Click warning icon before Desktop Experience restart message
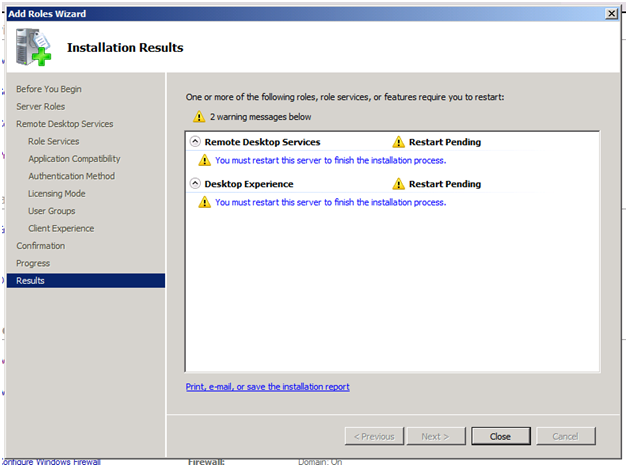628x467 pixels. click(x=204, y=202)
